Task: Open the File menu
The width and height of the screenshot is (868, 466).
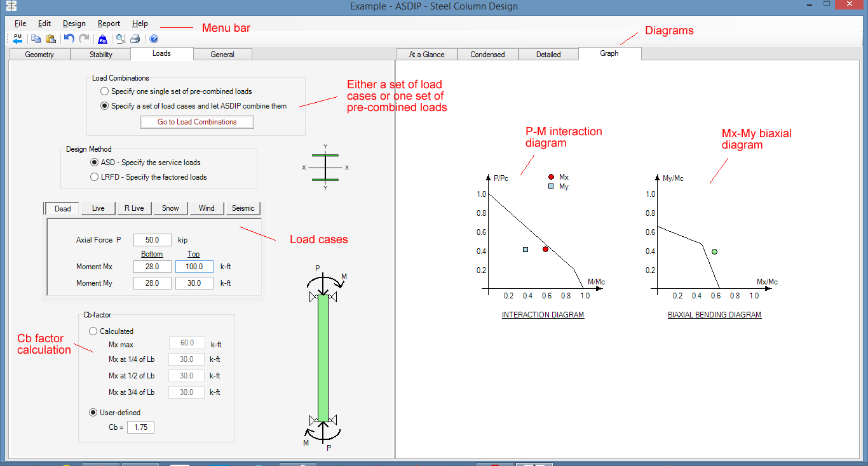Action: click(20, 23)
